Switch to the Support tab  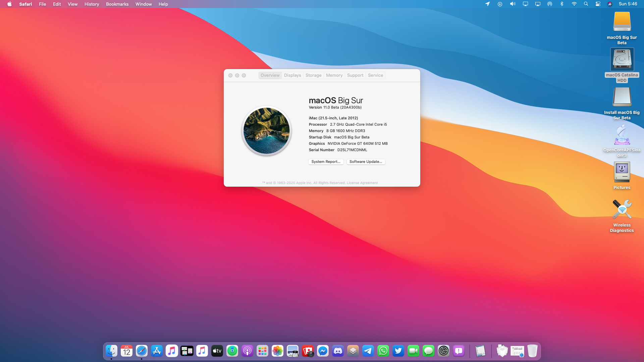(355, 75)
